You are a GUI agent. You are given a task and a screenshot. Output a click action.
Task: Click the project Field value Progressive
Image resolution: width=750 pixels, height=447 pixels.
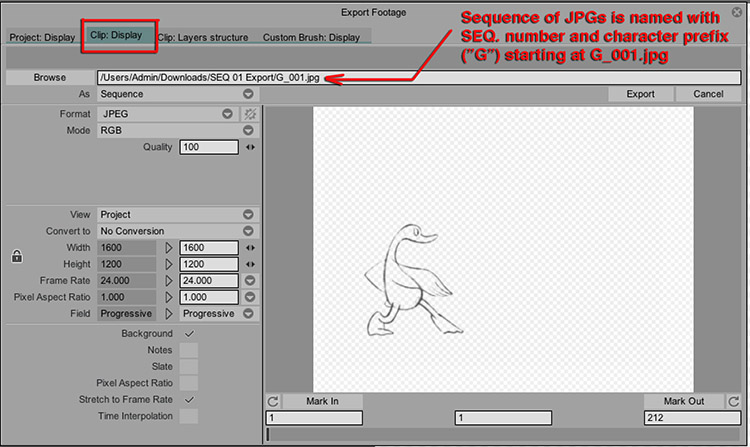[x=127, y=314]
